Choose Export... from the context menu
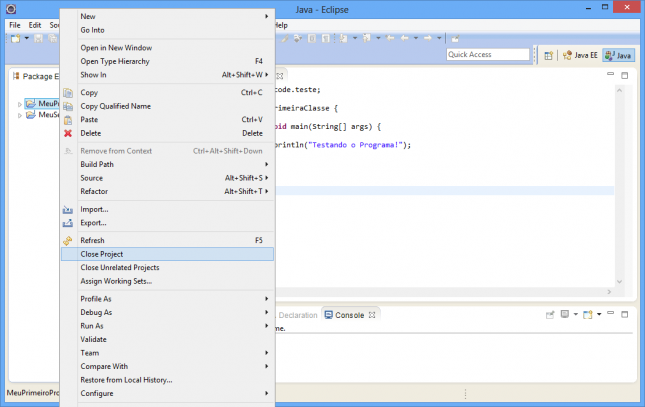This screenshot has width=645, height=407. (167, 223)
